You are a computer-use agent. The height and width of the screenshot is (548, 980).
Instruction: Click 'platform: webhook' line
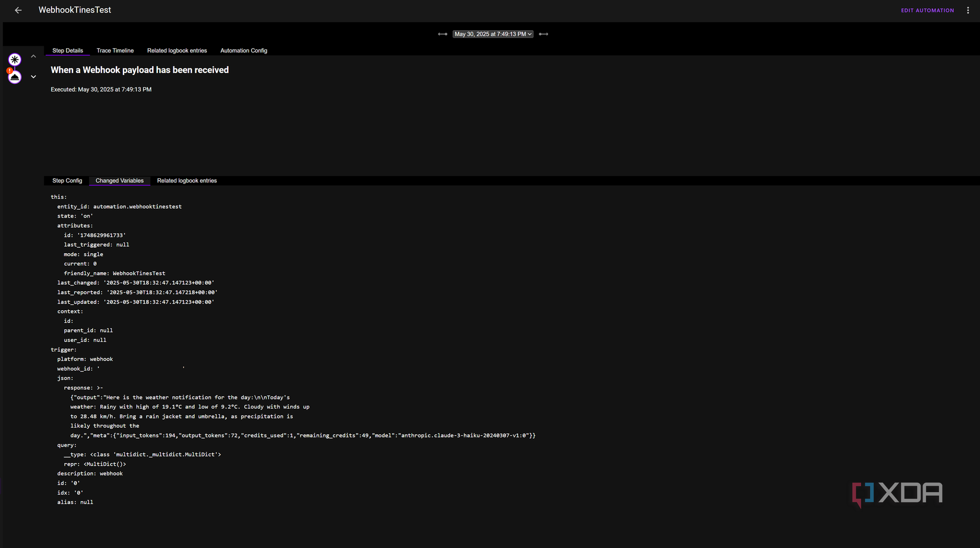(x=85, y=359)
